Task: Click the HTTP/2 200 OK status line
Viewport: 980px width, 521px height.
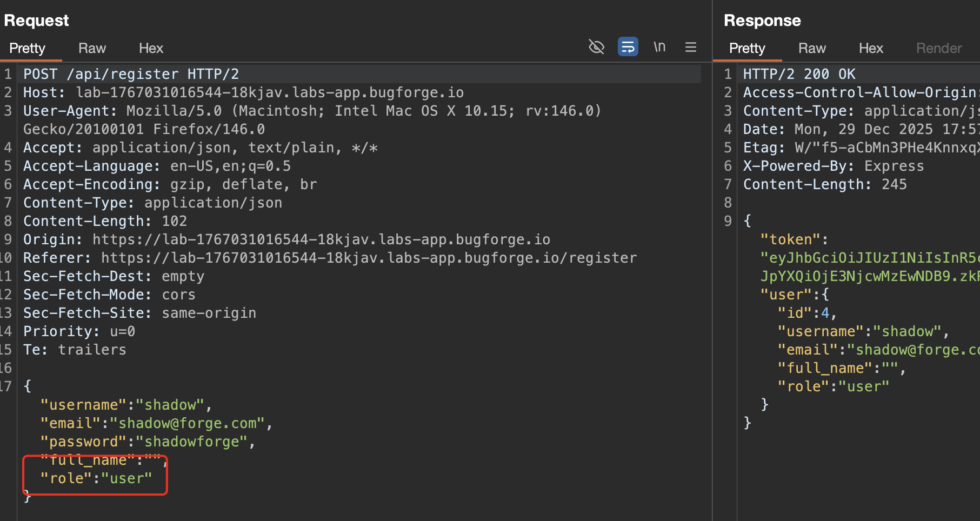Action: pyautogui.click(x=799, y=74)
